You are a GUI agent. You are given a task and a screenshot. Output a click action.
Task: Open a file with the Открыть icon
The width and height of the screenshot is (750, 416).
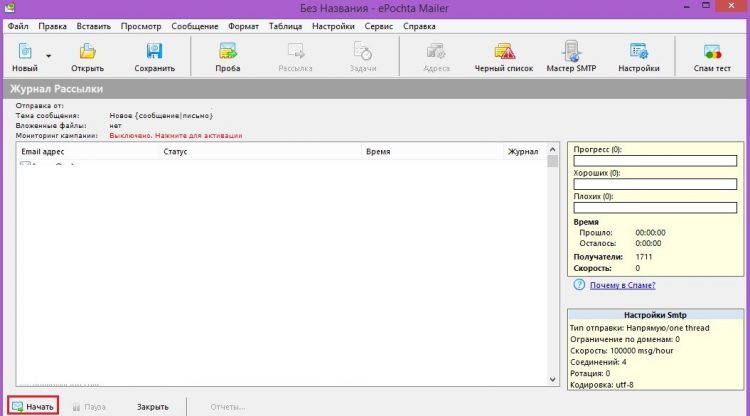coord(88,51)
